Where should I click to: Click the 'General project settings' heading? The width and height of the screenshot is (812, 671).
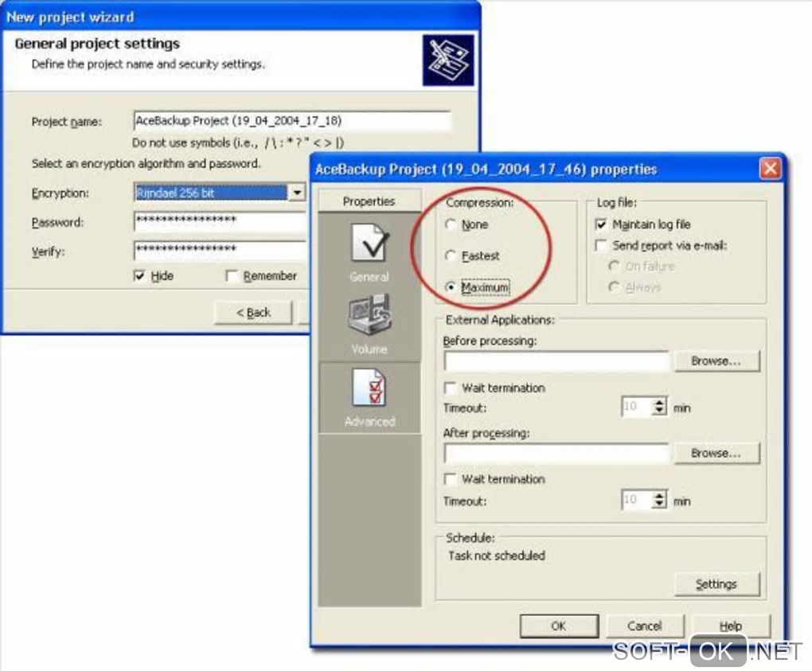(x=97, y=44)
